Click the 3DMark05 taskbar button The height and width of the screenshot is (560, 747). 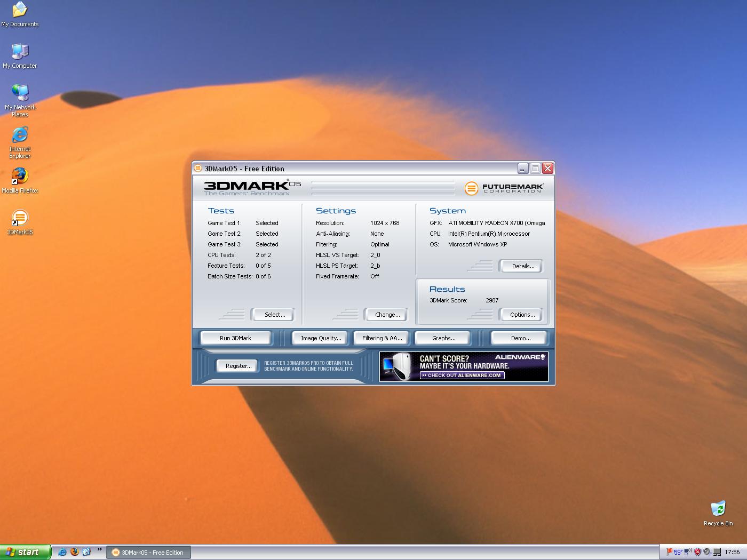[148, 553]
